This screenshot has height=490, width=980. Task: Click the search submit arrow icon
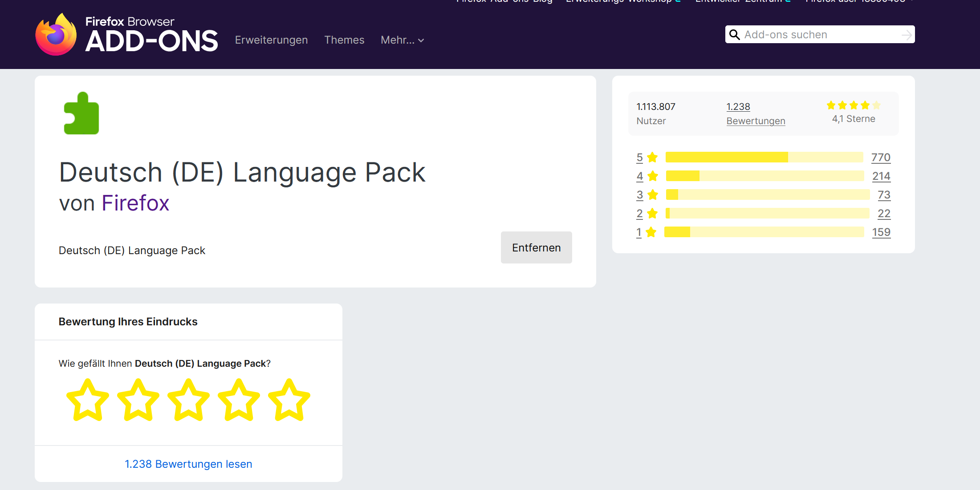(x=906, y=35)
